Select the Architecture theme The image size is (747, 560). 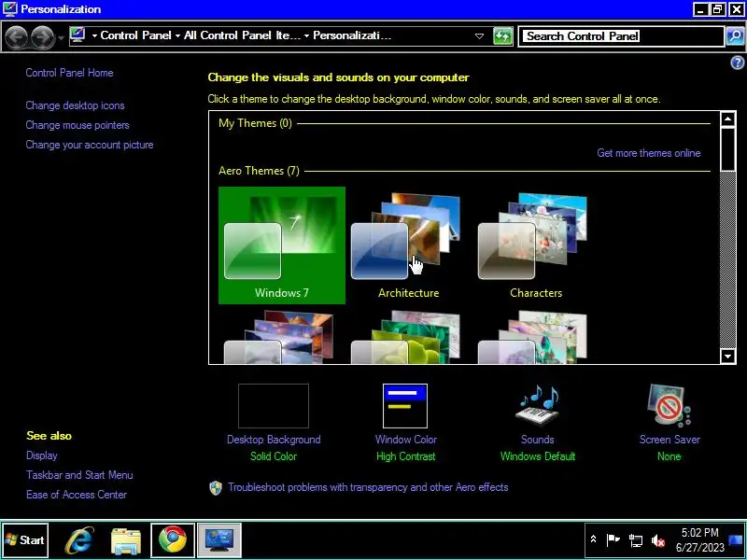tap(408, 245)
